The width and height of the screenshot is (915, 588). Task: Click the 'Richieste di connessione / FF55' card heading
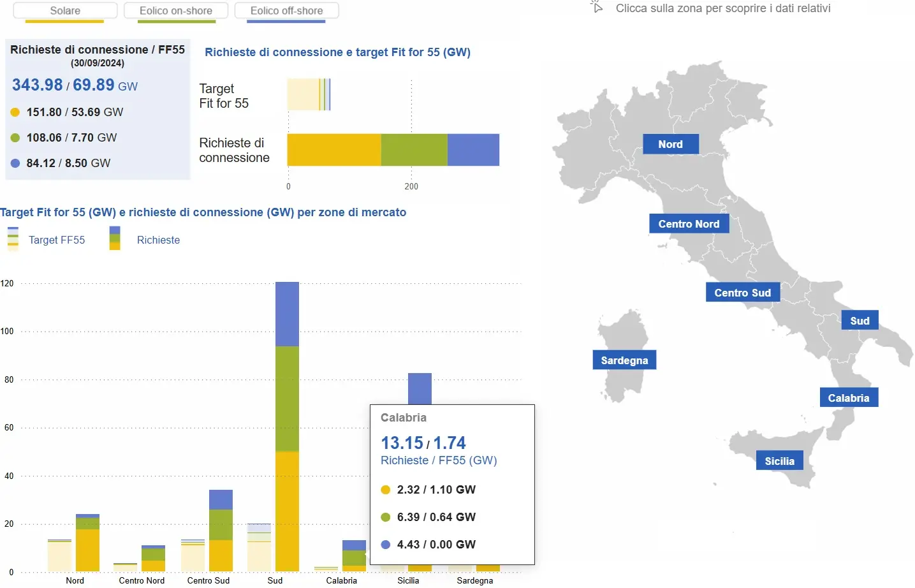[98, 50]
